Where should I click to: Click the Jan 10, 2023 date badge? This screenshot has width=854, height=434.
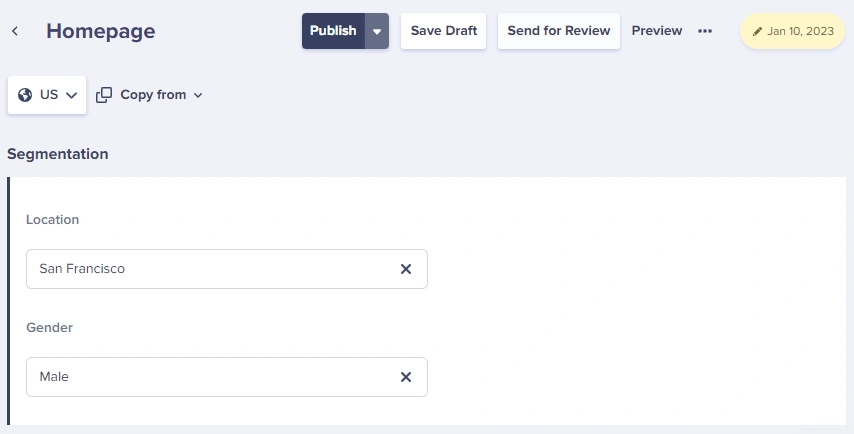click(792, 31)
